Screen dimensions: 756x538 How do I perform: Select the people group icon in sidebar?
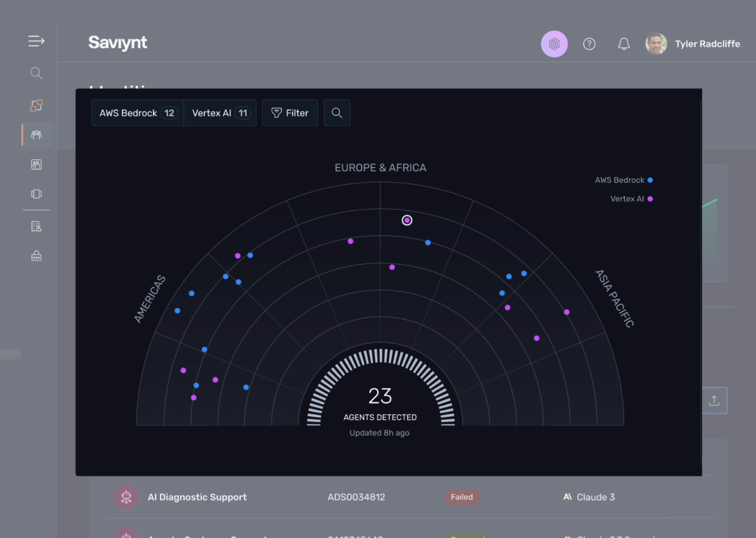coord(36,135)
